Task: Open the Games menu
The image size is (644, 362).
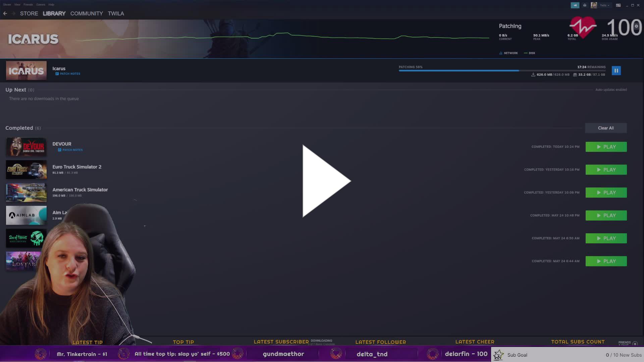Action: pyautogui.click(x=40, y=4)
